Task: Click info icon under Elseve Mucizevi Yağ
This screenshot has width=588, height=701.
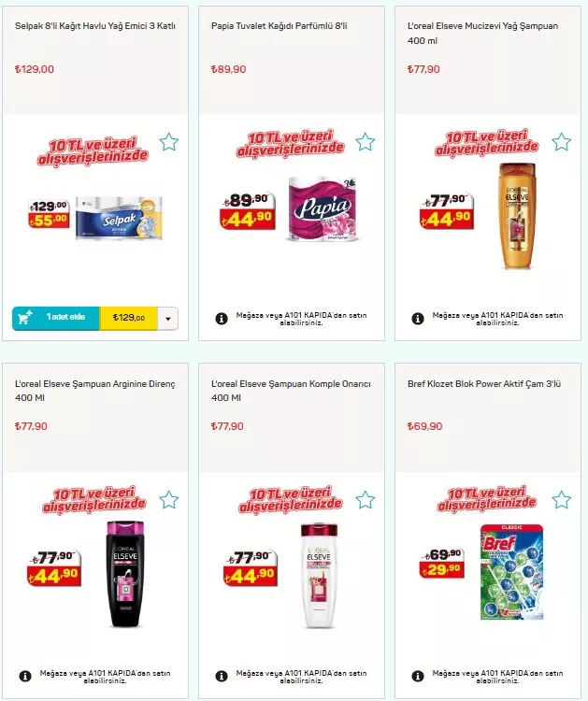Action: click(x=418, y=319)
